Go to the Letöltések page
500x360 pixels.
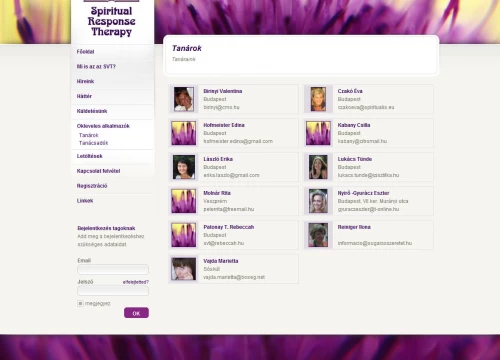coord(89,156)
